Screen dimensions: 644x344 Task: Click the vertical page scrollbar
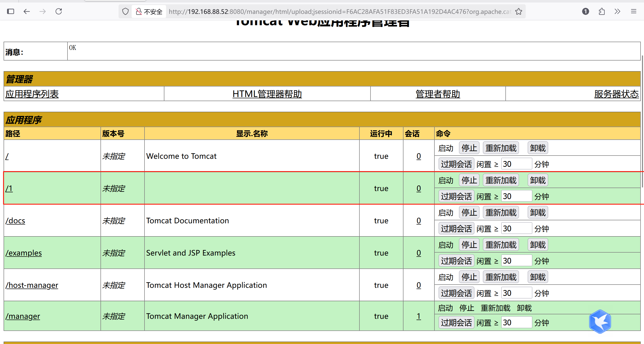[x=642, y=121]
